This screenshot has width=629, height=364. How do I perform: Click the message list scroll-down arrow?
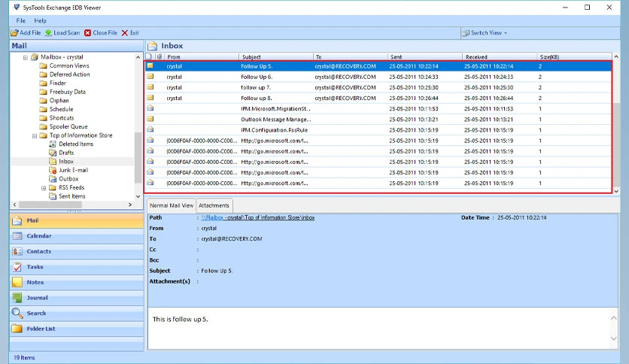[616, 191]
